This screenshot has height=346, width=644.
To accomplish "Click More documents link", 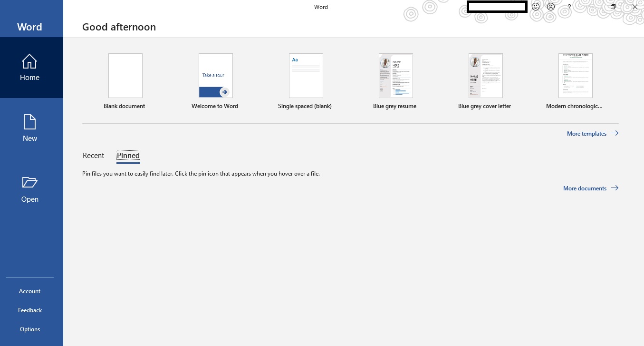I will tap(591, 188).
